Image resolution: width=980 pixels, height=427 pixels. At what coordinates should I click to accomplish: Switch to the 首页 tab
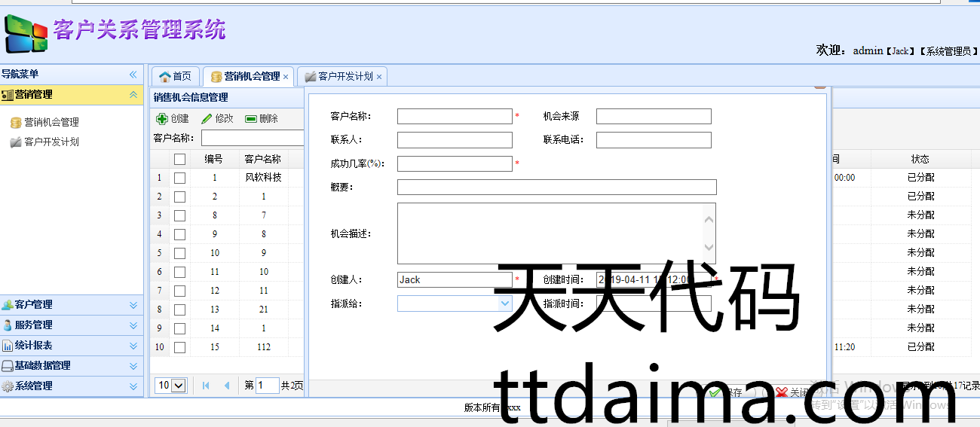click(x=176, y=76)
